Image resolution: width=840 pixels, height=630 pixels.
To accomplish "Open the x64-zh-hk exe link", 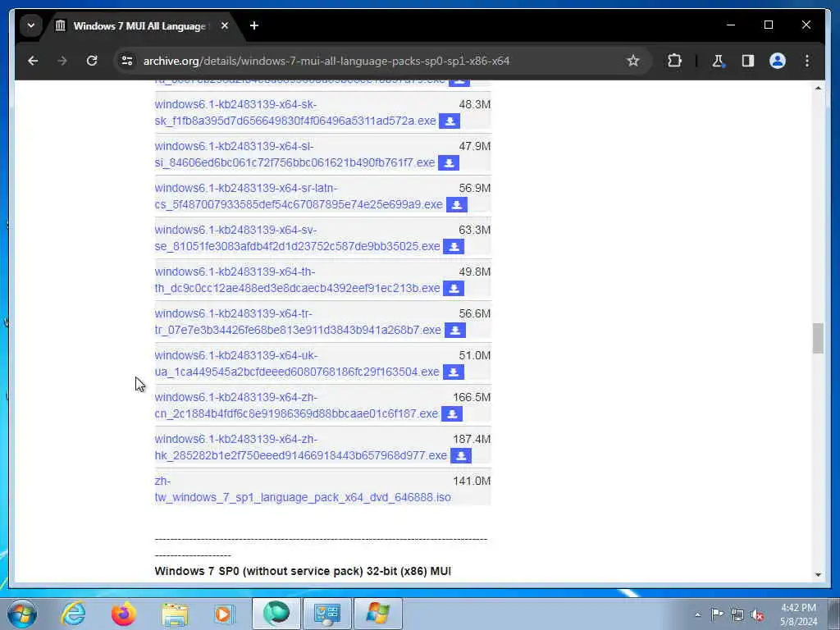I will click(300, 447).
